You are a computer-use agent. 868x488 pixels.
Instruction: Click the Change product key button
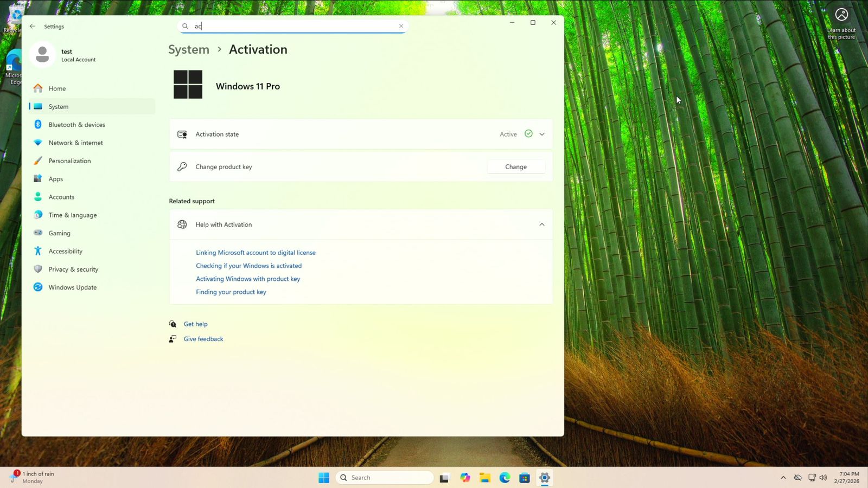coord(515,167)
